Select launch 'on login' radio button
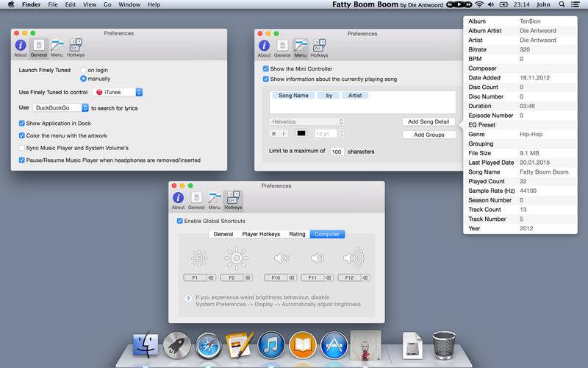 click(83, 70)
